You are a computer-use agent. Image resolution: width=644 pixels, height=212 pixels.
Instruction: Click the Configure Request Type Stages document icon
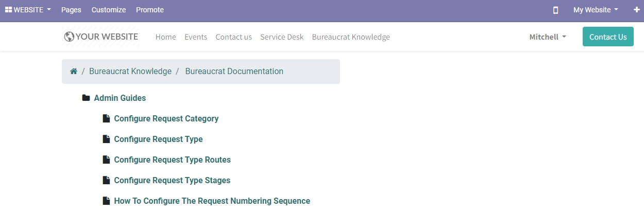(107, 180)
